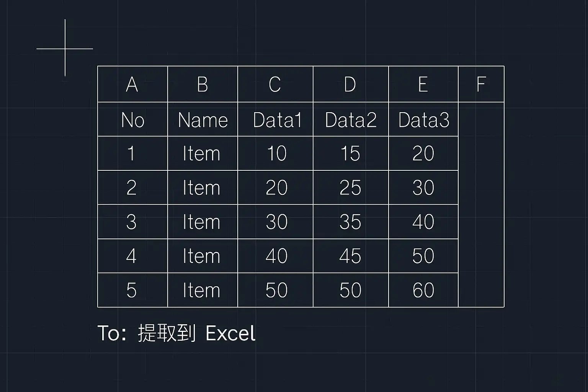Click the column header C cell
Screen dimensions: 588x392
point(275,84)
